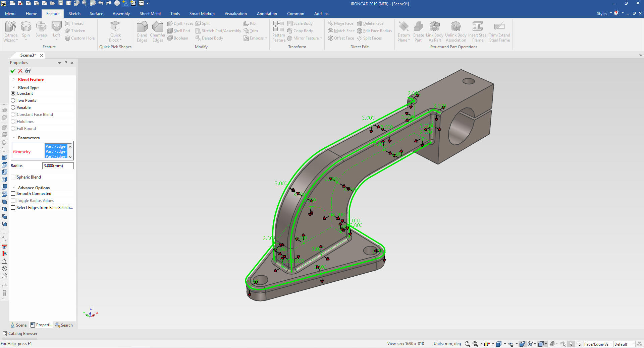The width and height of the screenshot is (644, 348).
Task: Collapse the Advance Options section
Action: (x=14, y=188)
